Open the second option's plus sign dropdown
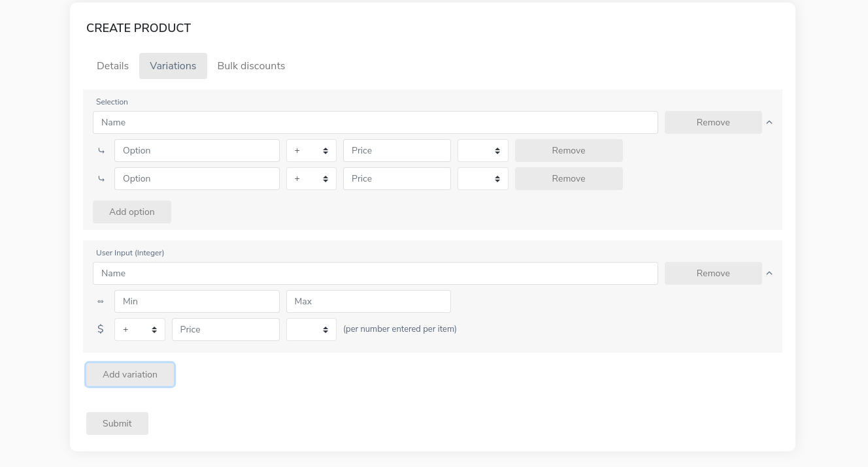The image size is (868, 467). [x=311, y=178]
